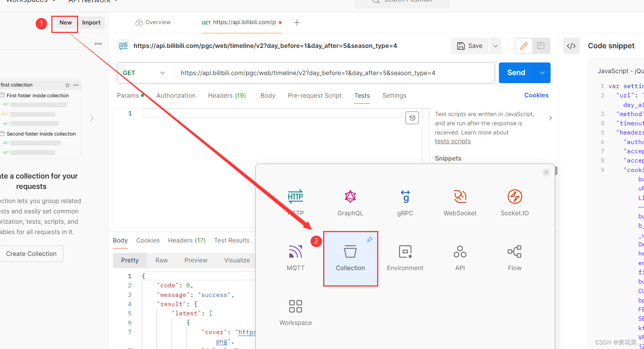This screenshot has width=644, height=349.
Task: Switch to the Authorization tab
Action: click(176, 95)
